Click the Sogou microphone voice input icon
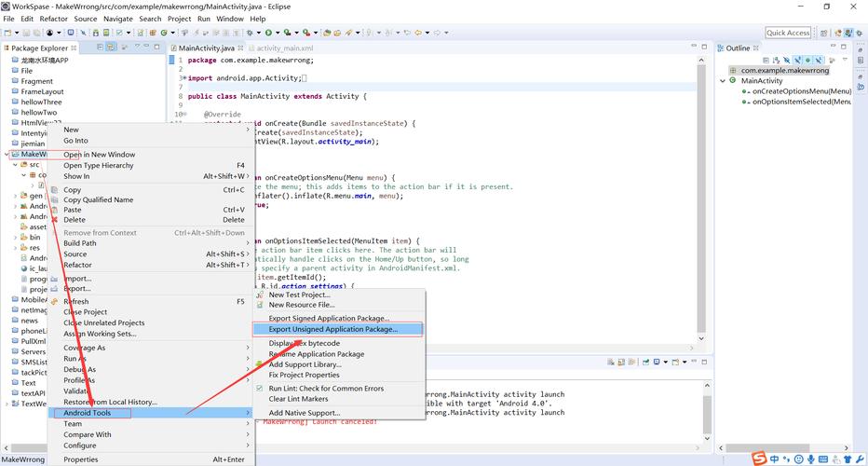The height and width of the screenshot is (466, 868). (x=810, y=459)
